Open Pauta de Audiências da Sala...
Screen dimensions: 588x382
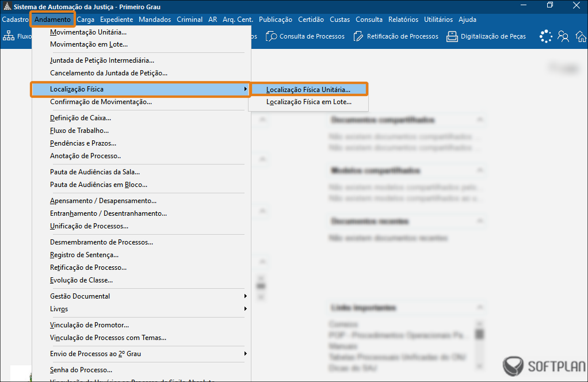[x=140, y=172]
